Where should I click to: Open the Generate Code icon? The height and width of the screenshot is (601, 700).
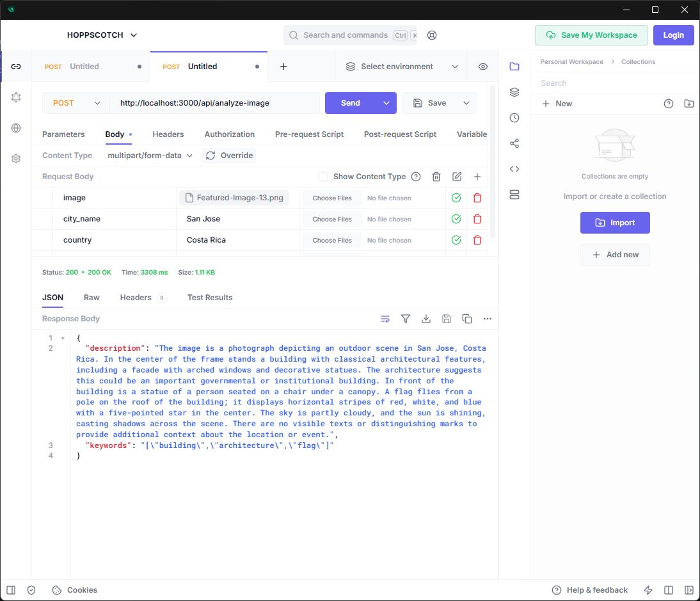(x=514, y=169)
